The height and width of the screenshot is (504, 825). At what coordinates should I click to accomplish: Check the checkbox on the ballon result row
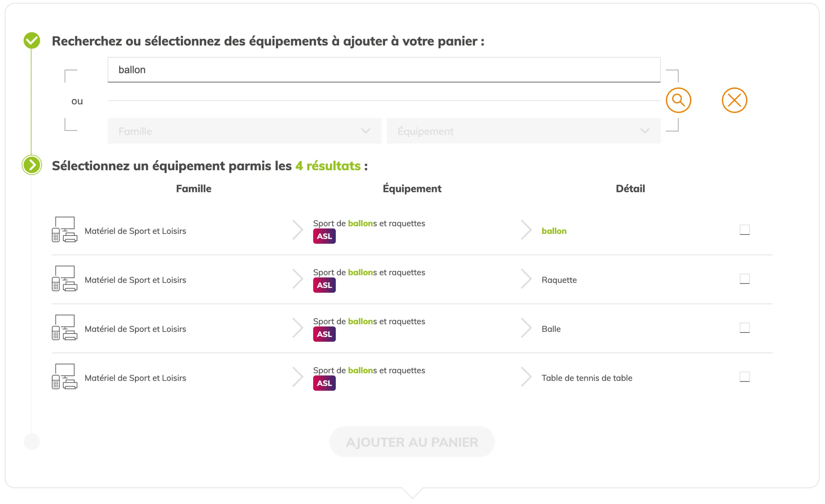744,230
